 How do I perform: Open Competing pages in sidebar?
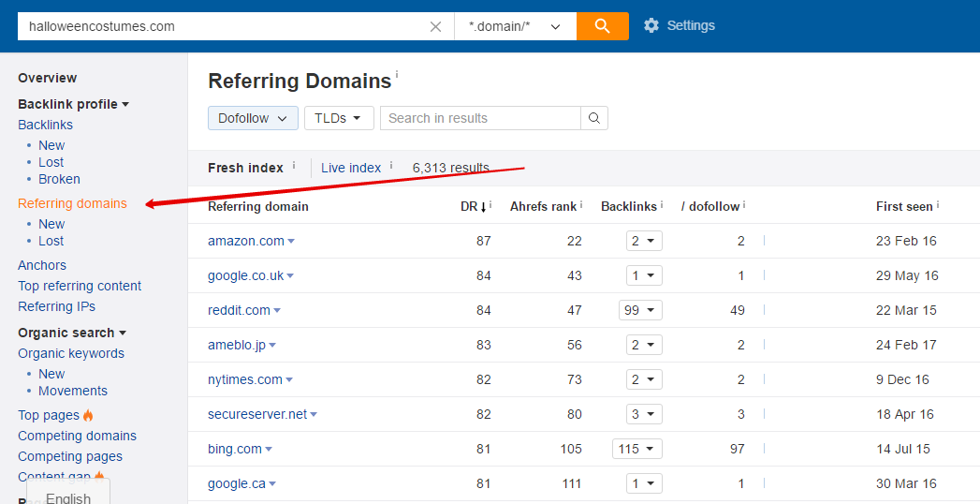pyautogui.click(x=70, y=456)
